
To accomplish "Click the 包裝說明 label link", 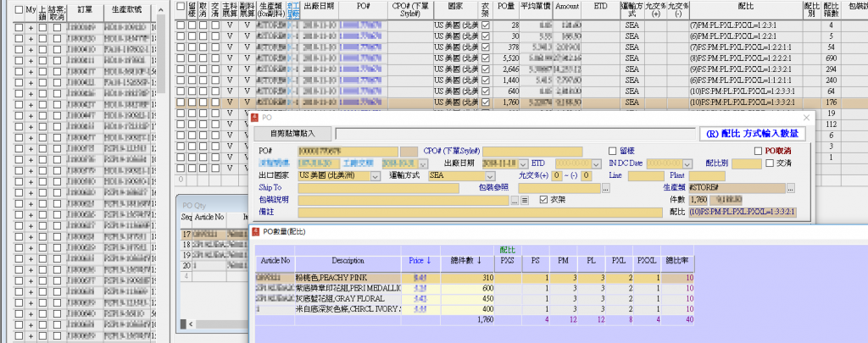I will tap(273, 200).
